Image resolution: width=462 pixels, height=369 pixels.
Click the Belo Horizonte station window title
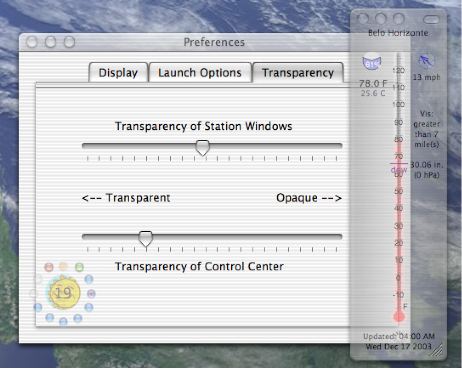coord(398,33)
